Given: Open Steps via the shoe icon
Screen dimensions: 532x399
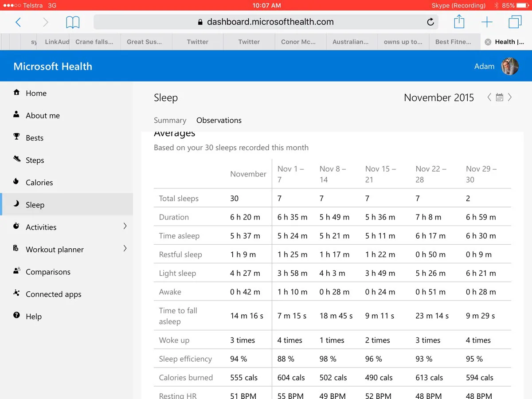Looking at the screenshot, I should click(17, 159).
